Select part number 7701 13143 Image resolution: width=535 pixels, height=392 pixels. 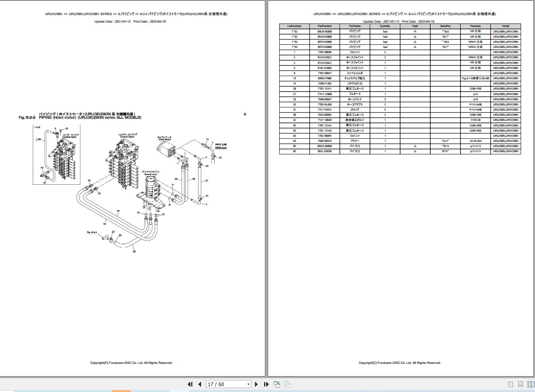[x=324, y=130]
